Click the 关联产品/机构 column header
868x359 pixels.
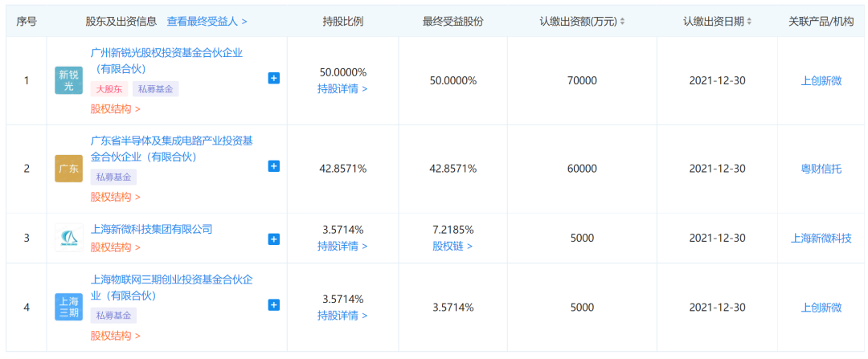coord(821,22)
